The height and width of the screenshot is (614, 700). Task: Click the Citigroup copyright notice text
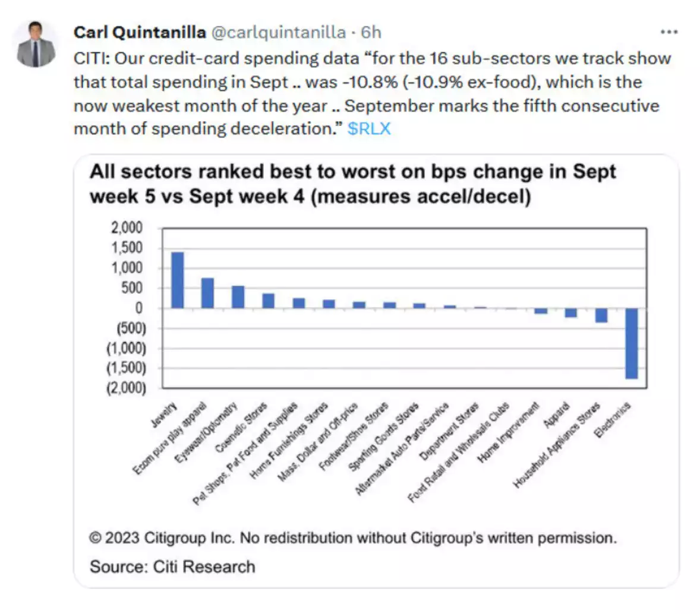pyautogui.click(x=353, y=538)
